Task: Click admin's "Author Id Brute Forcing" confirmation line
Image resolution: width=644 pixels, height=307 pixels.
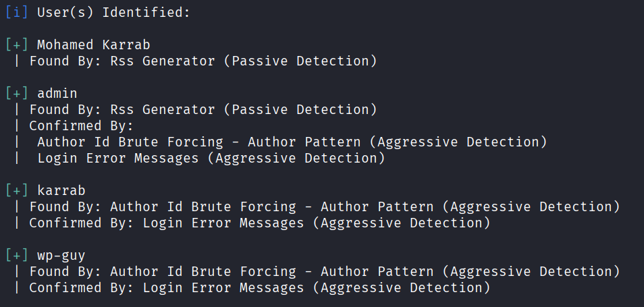Action: coord(292,142)
